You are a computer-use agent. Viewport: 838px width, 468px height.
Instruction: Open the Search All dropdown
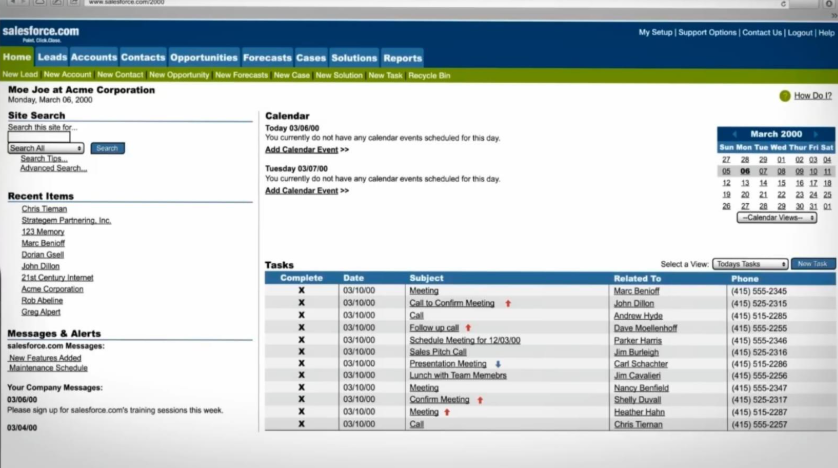click(x=45, y=148)
